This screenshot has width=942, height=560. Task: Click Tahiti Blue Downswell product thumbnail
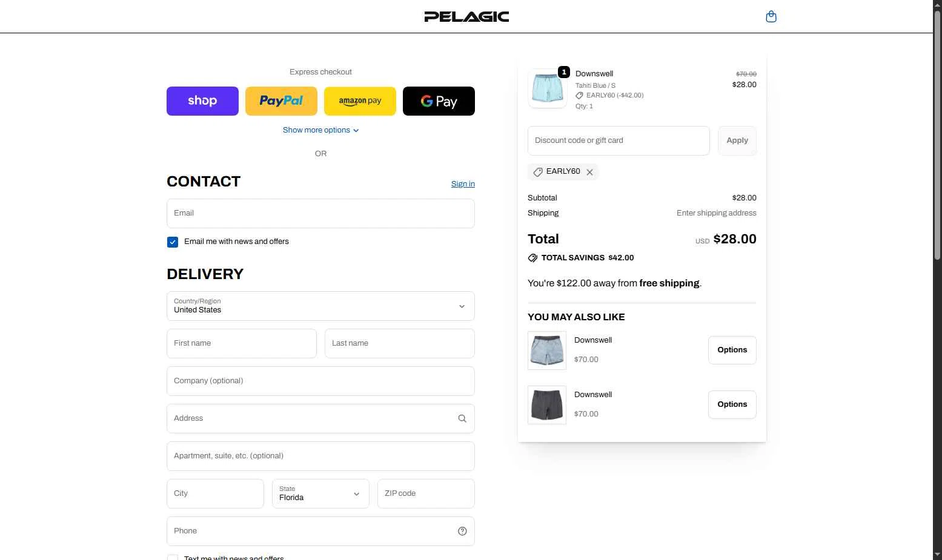click(548, 88)
